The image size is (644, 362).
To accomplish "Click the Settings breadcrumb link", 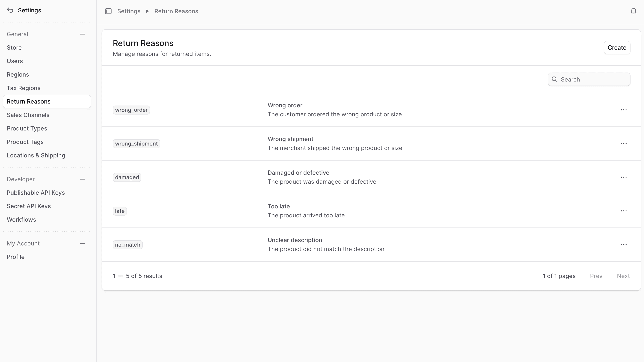I will [x=129, y=11].
